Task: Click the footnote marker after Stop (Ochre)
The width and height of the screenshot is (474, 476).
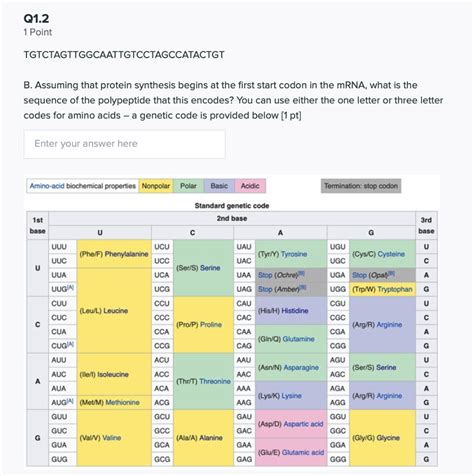Action: point(302,273)
